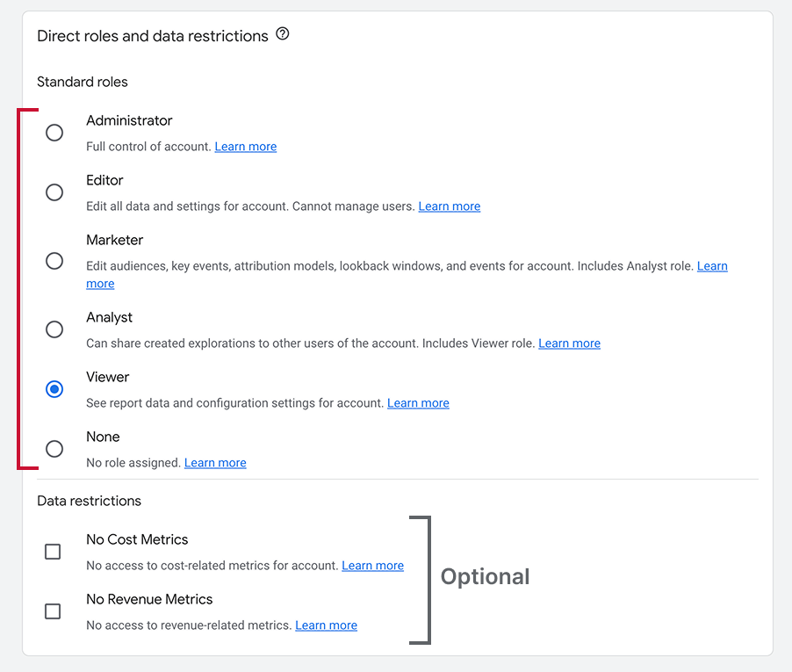Set role to None radio button
The height and width of the screenshot is (672, 792).
point(54,449)
